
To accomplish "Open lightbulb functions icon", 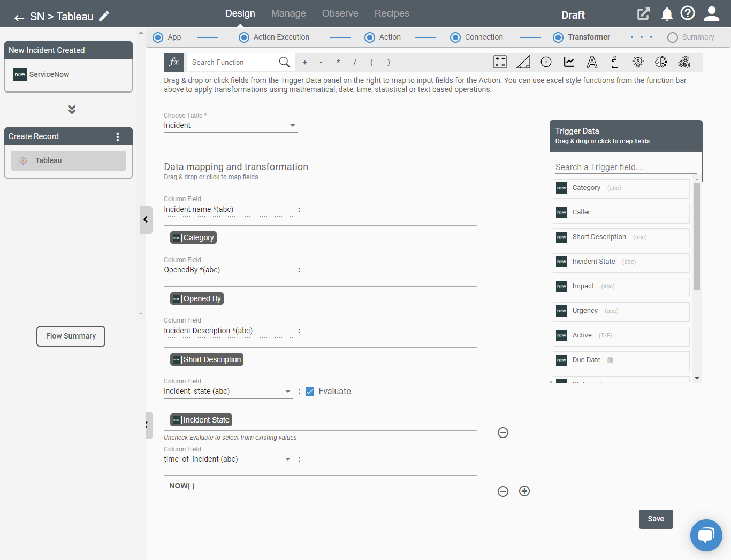I will tap(638, 62).
